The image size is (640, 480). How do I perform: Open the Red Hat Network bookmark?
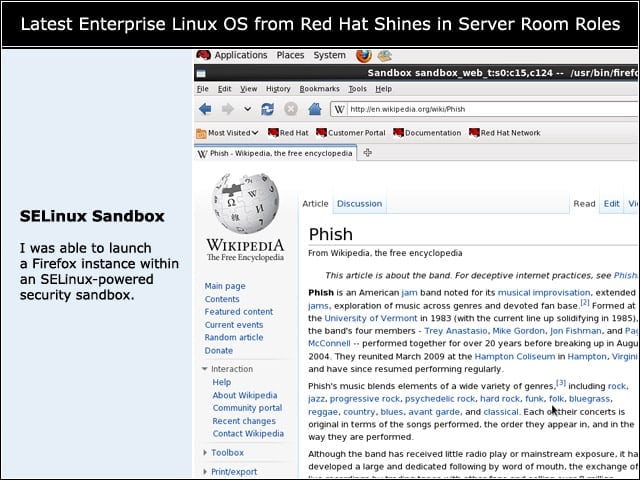(x=505, y=133)
